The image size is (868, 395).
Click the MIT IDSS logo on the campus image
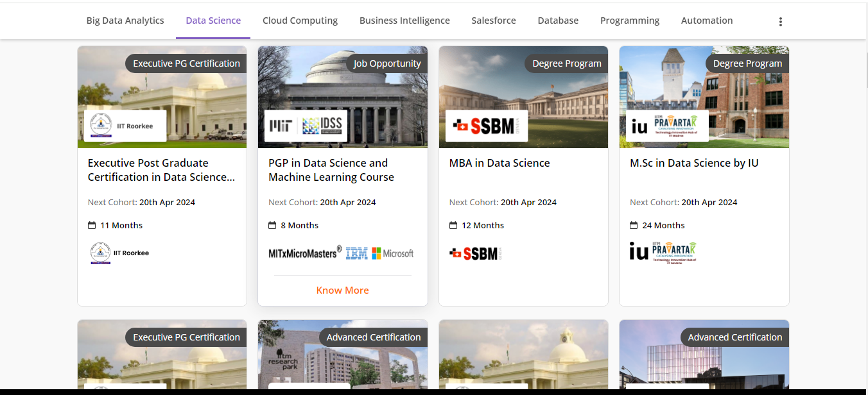(305, 126)
